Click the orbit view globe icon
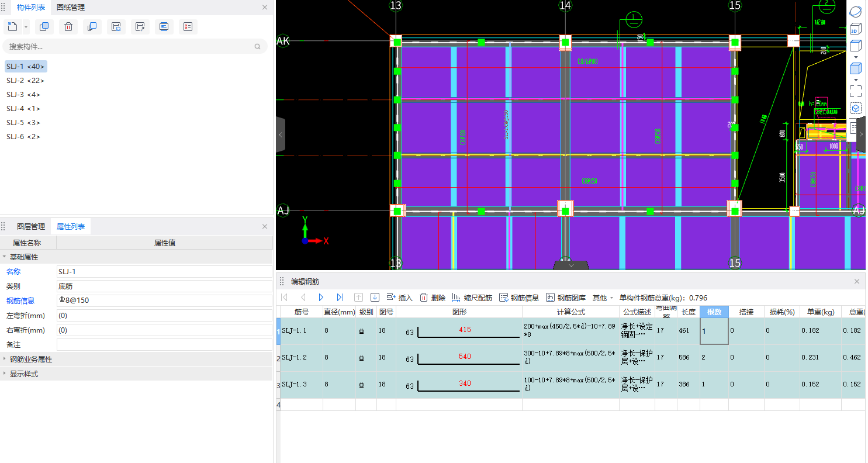This screenshot has width=868, height=463. click(x=855, y=12)
